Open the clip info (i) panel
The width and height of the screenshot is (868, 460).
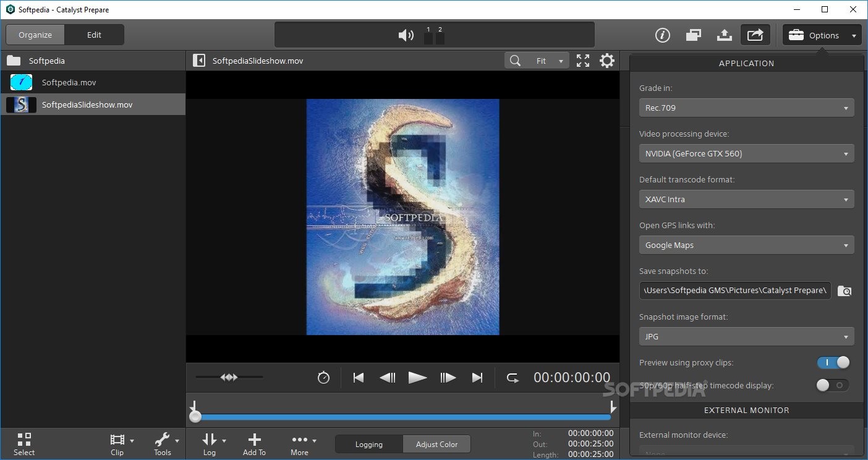tap(663, 35)
